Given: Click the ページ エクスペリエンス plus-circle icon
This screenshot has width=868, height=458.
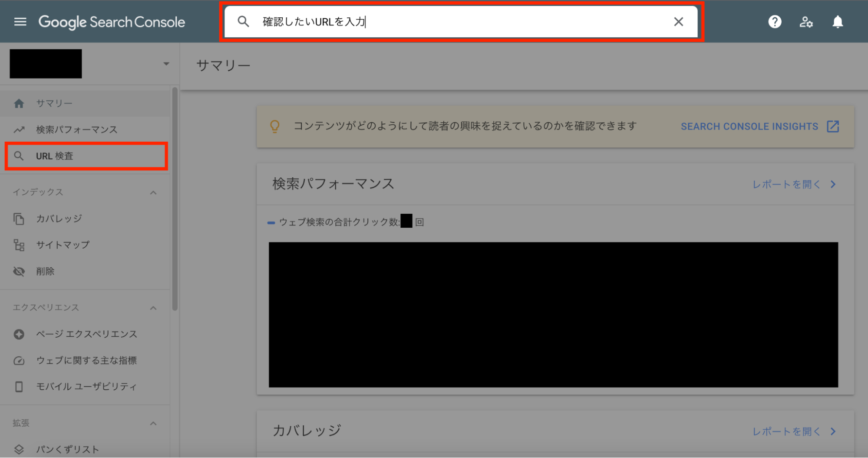Looking at the screenshot, I should click(x=19, y=334).
